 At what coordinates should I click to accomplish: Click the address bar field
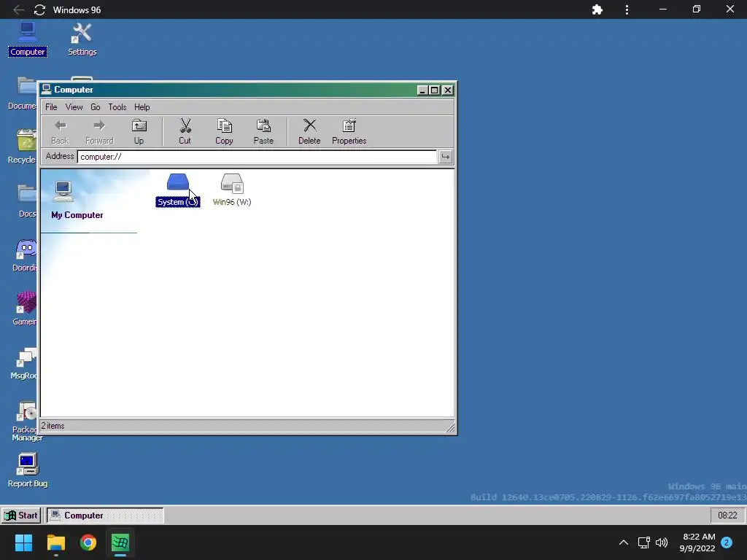[x=257, y=157]
